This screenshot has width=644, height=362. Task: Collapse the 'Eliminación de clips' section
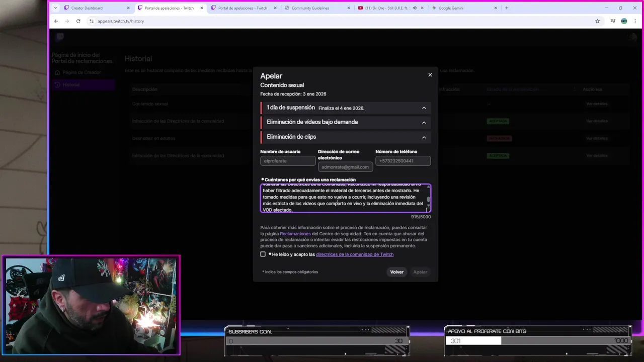(x=424, y=137)
